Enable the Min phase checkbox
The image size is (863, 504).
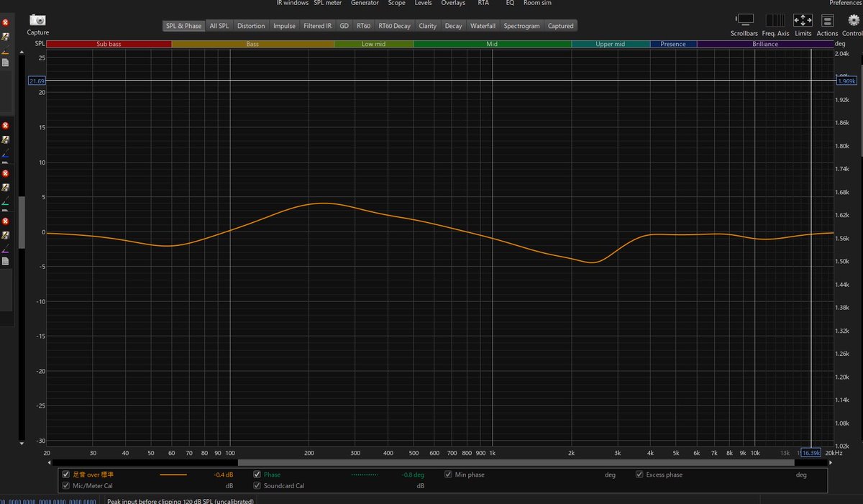pyautogui.click(x=449, y=475)
